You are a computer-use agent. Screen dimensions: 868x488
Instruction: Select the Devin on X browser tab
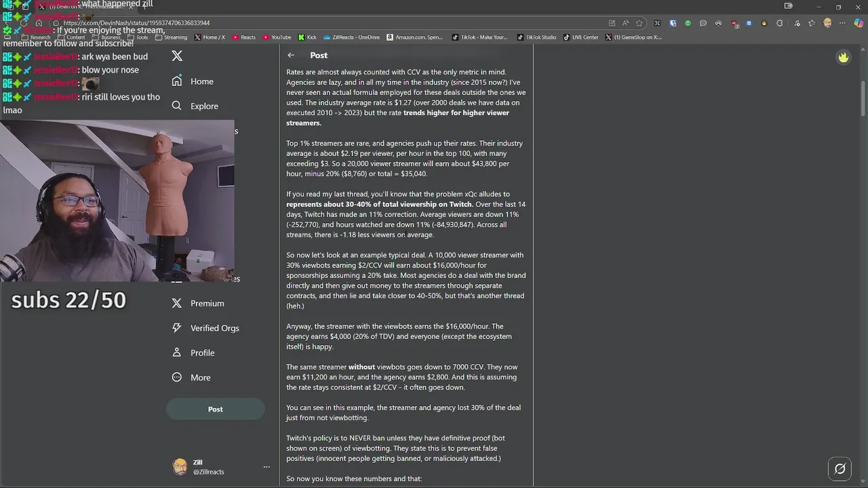coord(85,7)
